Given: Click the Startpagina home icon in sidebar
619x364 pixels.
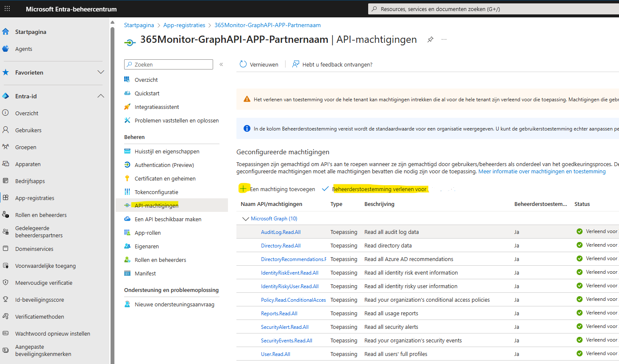Looking at the screenshot, I should pos(6,31).
